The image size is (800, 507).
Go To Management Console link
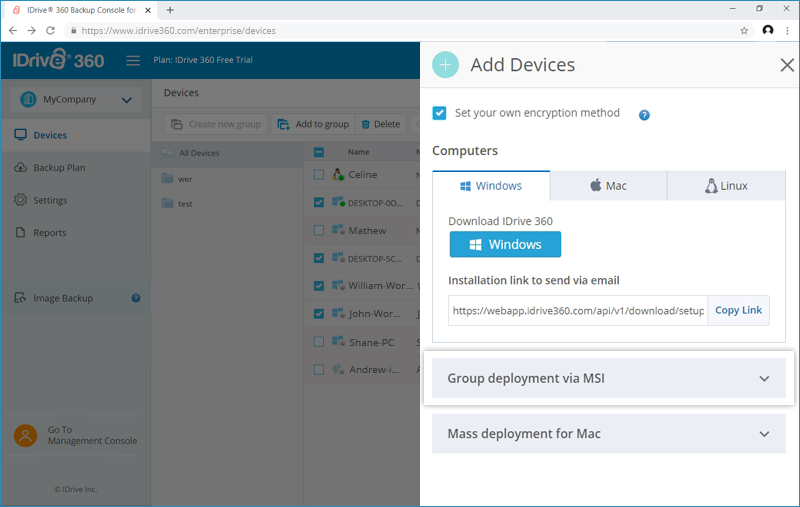pyautogui.click(x=92, y=435)
